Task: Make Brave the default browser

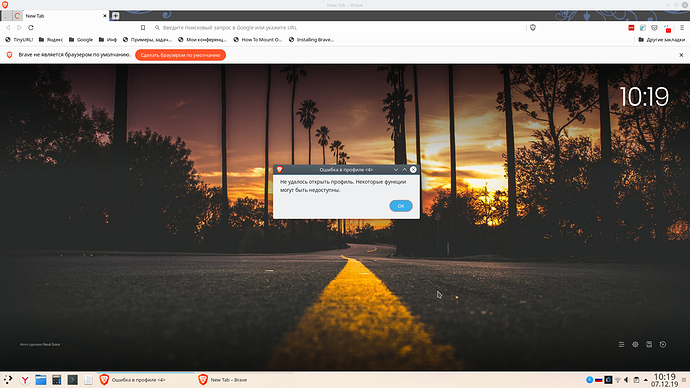Action: tap(180, 55)
